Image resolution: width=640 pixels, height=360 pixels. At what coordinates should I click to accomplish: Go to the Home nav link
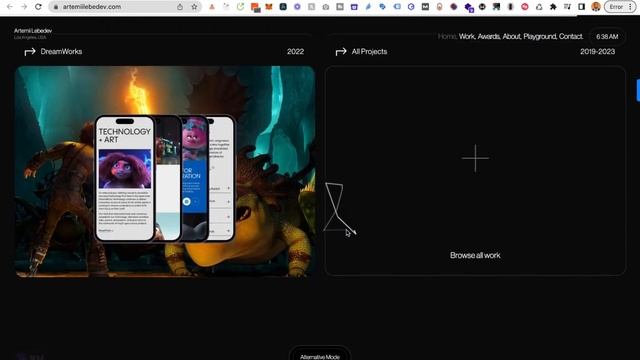click(447, 36)
